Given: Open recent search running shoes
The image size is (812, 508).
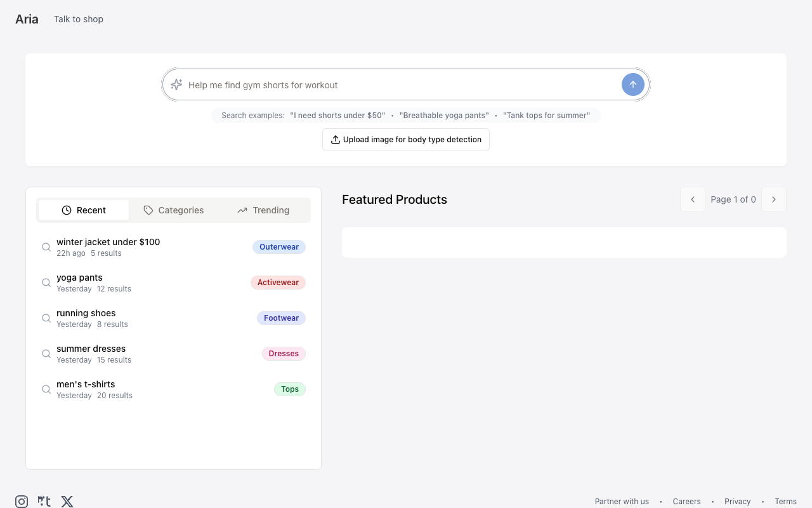Looking at the screenshot, I should [x=173, y=318].
